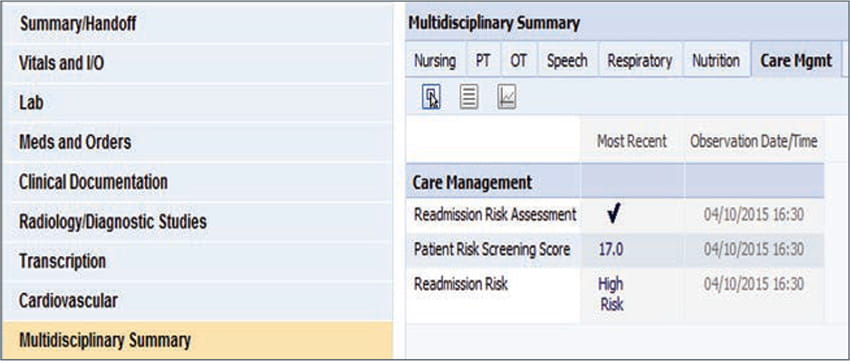Click the Care Mgmt tab

796,61
